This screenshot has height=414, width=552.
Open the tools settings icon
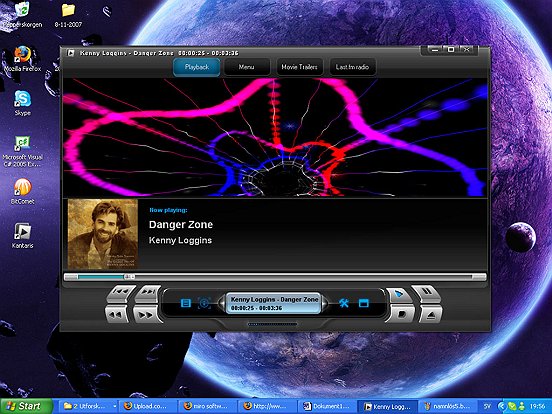coord(344,303)
